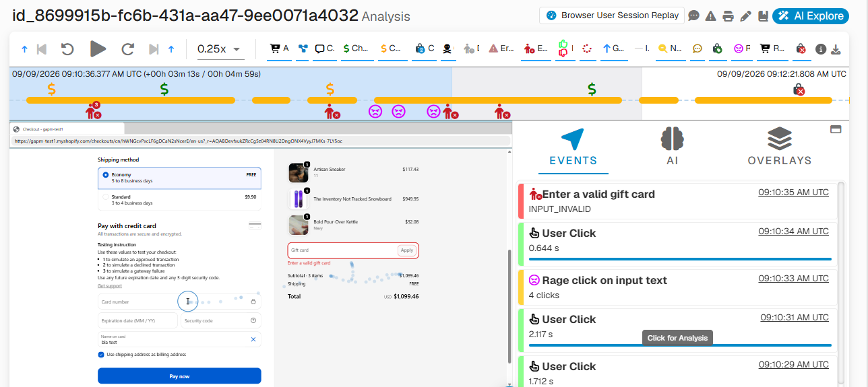Download the session via download icon
Screen dimensions: 868x387
coord(836,49)
